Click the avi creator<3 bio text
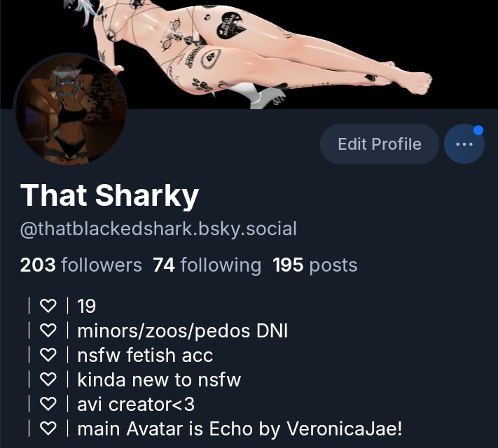 (x=136, y=404)
